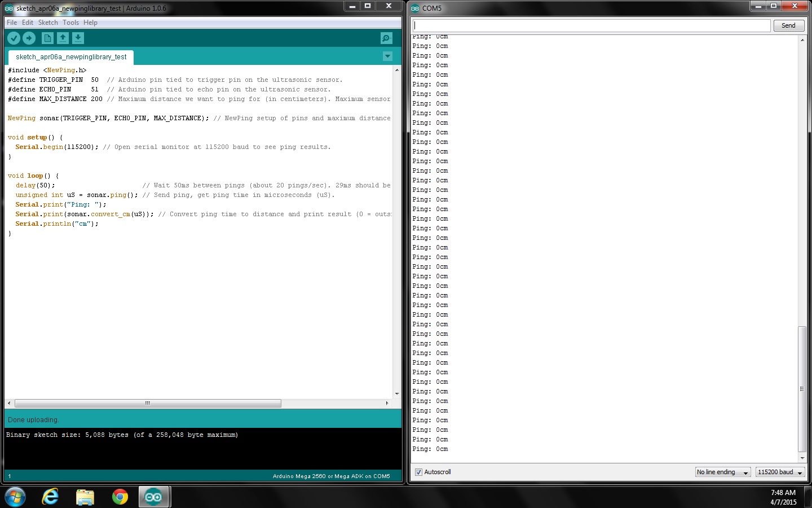Open the Serial Monitor magnifier icon
Viewport: 812px width, 508px height.
386,38
